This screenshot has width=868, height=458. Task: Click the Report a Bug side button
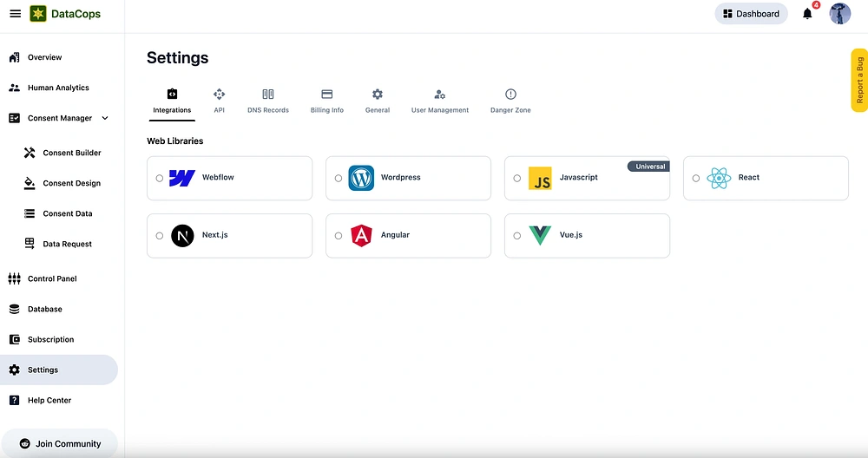tap(859, 80)
